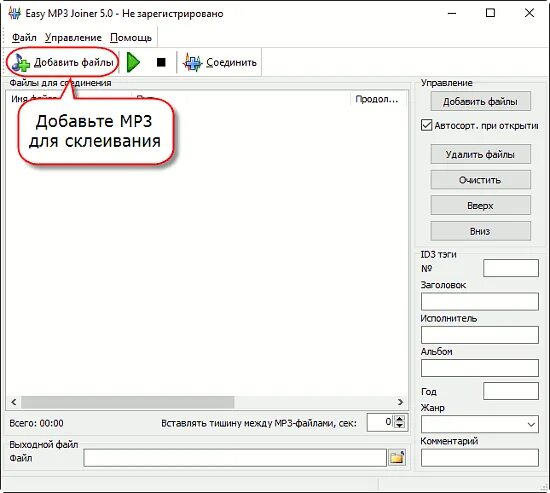Move file up with Вверх button
The image size is (550, 493).
pyautogui.click(x=480, y=205)
